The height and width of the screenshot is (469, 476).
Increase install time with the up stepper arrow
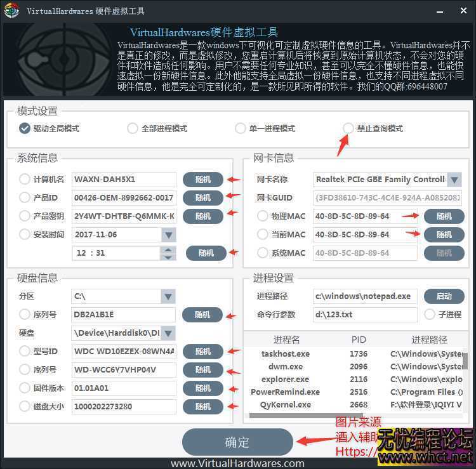[x=168, y=249]
